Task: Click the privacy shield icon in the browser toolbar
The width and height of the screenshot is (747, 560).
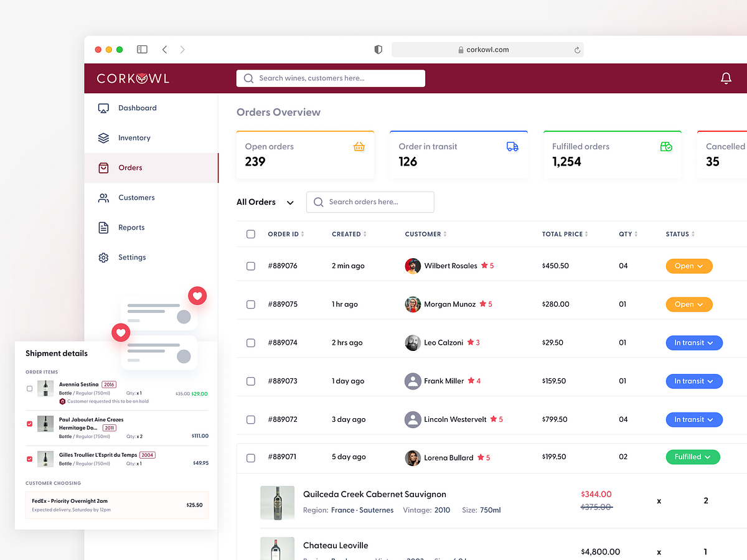Action: (378, 50)
